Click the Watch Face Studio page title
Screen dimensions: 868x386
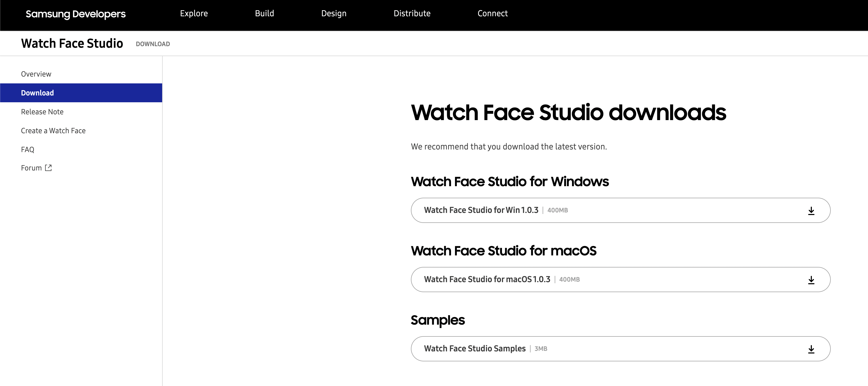click(x=72, y=44)
